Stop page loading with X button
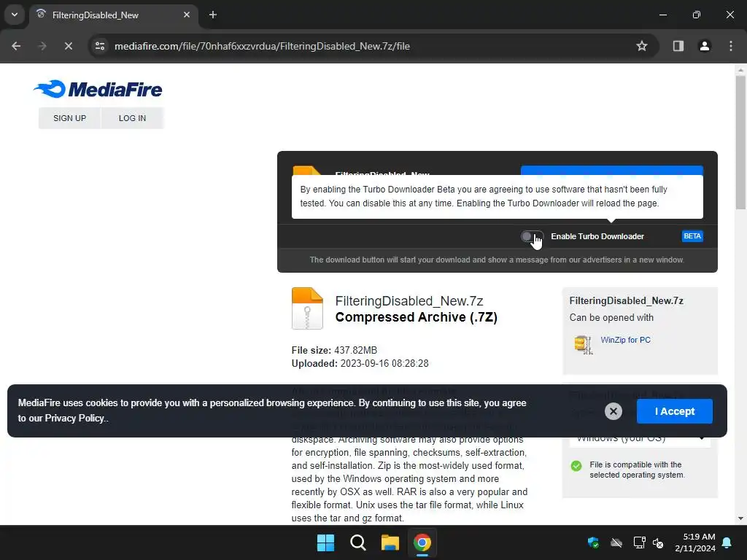 tap(68, 46)
